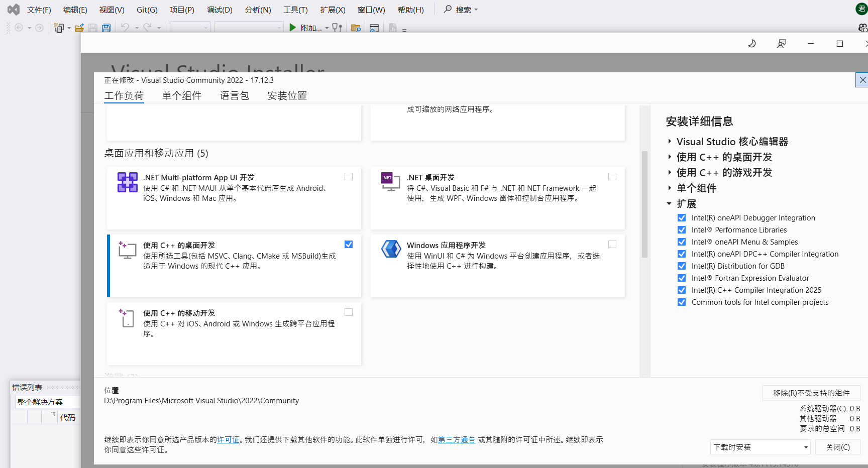
Task: Open the 整个解决方案 scope dropdown
Action: pyautogui.click(x=47, y=402)
